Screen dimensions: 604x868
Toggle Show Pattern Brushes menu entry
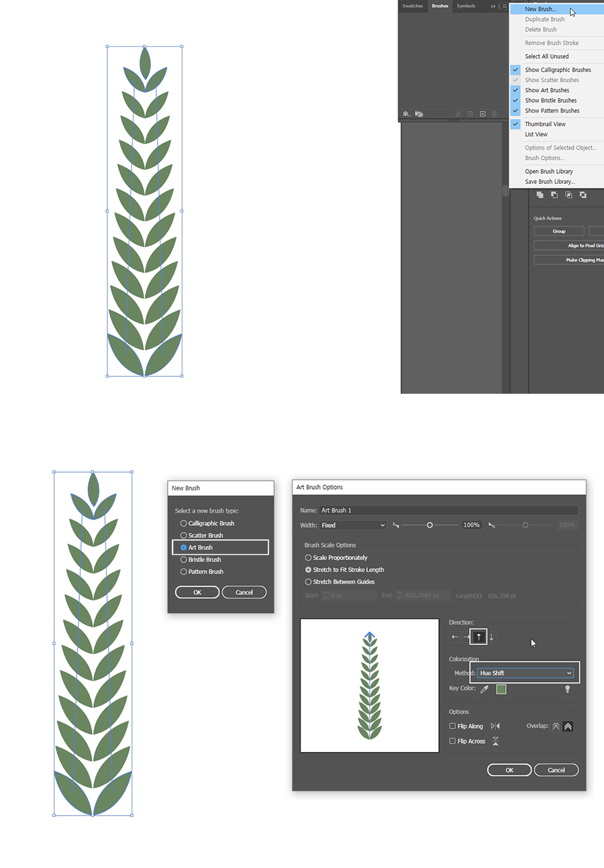tap(557, 111)
